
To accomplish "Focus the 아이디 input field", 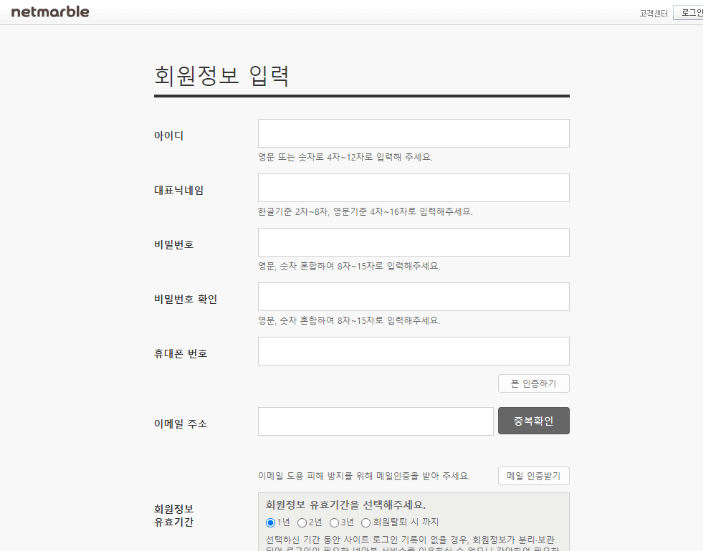I will click(x=413, y=133).
